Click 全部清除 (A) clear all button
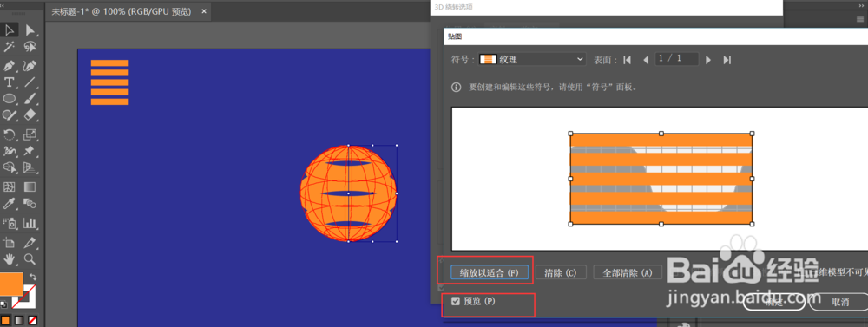868x327 pixels. click(628, 272)
